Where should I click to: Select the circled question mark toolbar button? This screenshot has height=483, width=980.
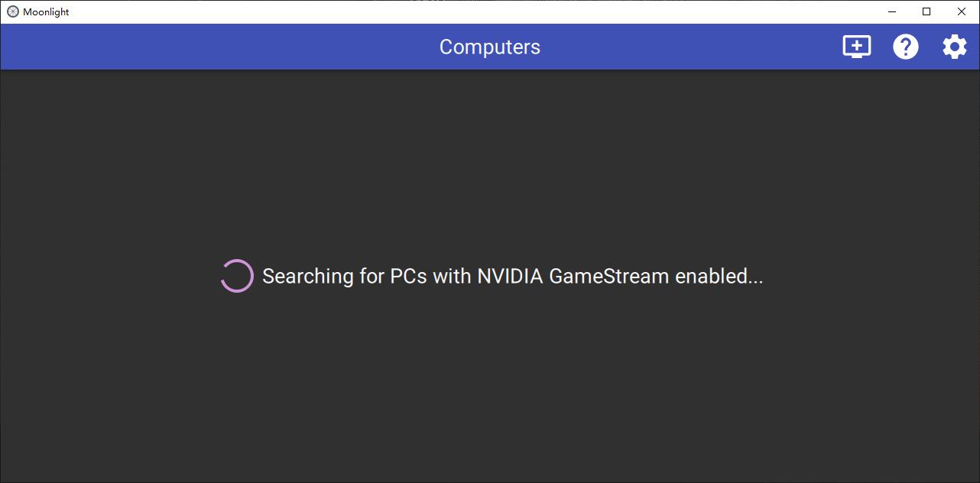point(906,47)
